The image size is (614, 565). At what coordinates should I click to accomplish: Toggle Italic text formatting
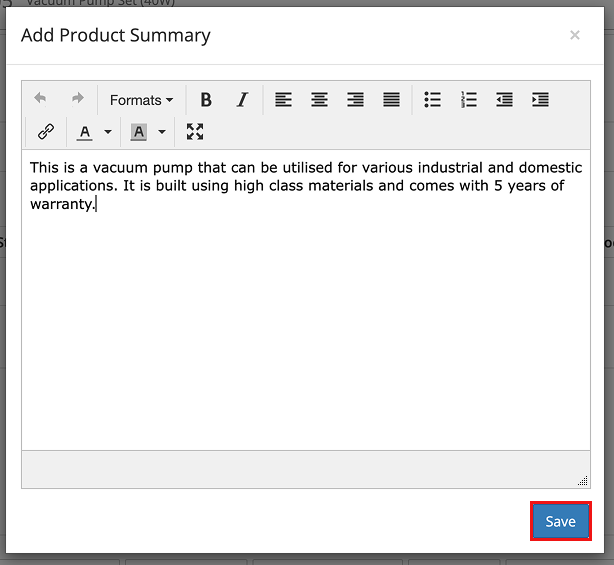pyautogui.click(x=242, y=100)
